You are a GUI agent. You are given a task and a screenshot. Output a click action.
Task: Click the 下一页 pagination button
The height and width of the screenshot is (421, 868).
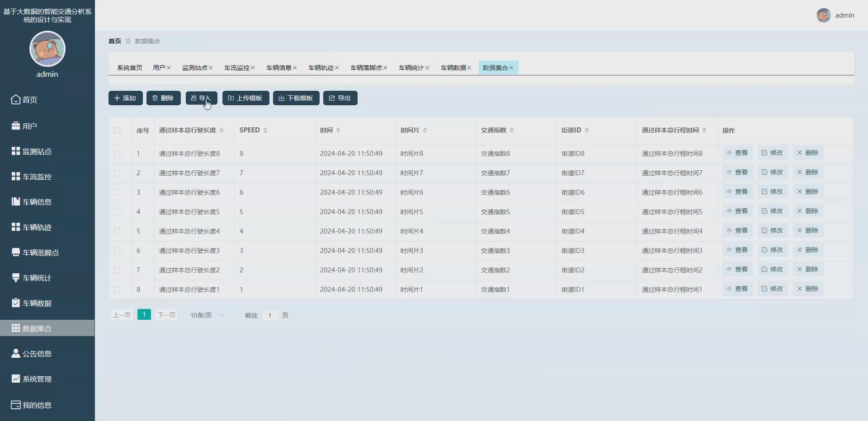coord(166,315)
